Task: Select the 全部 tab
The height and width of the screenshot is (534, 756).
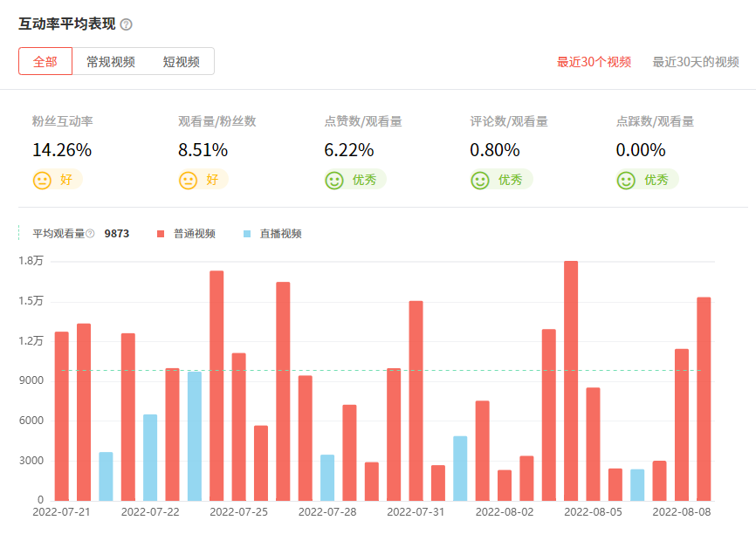Action: [45, 62]
